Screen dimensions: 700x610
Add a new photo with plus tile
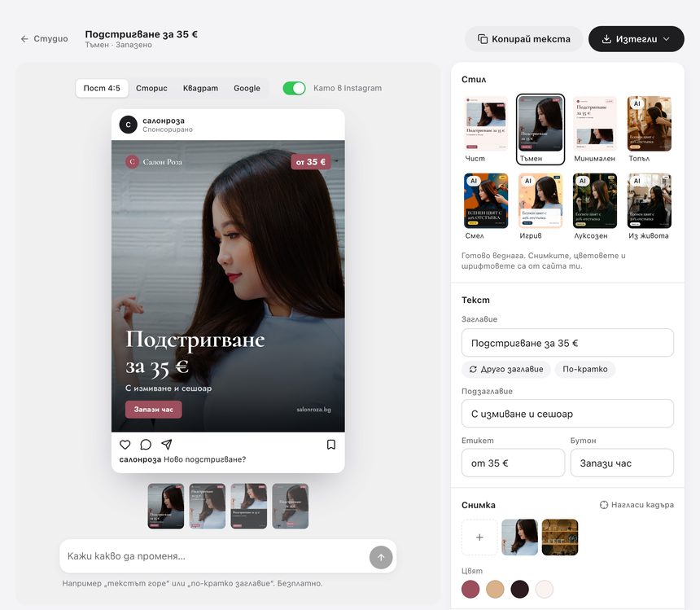pyautogui.click(x=479, y=538)
